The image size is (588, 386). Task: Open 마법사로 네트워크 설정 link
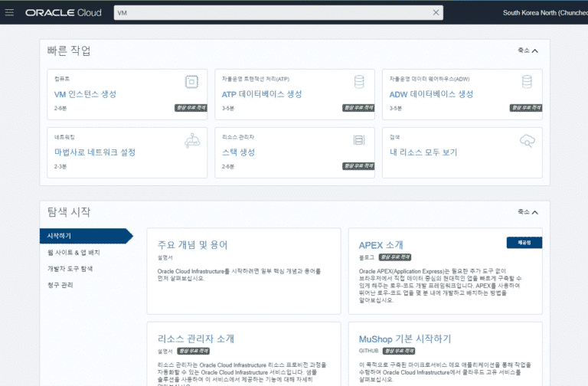(x=95, y=152)
